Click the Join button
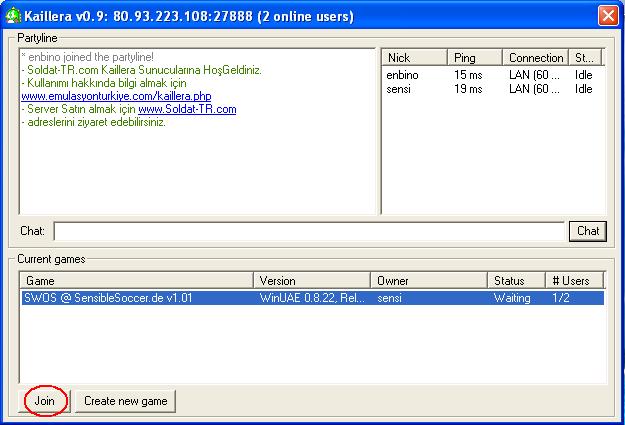This screenshot has height=425, width=625. 45,401
